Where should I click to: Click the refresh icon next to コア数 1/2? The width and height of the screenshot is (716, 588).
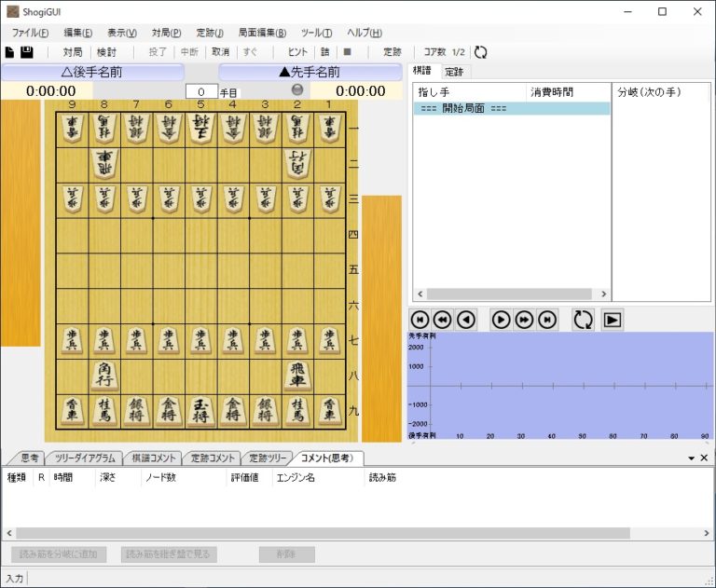click(481, 52)
